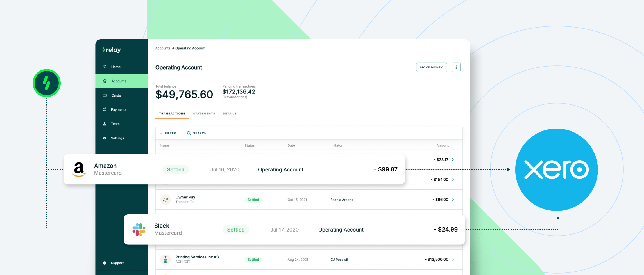Click the Aug 24, 2021 date
Viewport: 644px width, 275px height.
pos(298,260)
